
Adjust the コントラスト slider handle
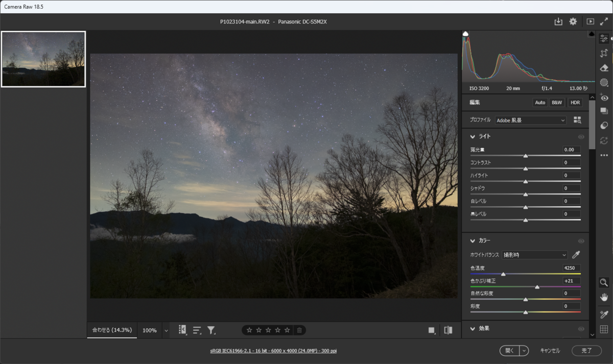[526, 168]
